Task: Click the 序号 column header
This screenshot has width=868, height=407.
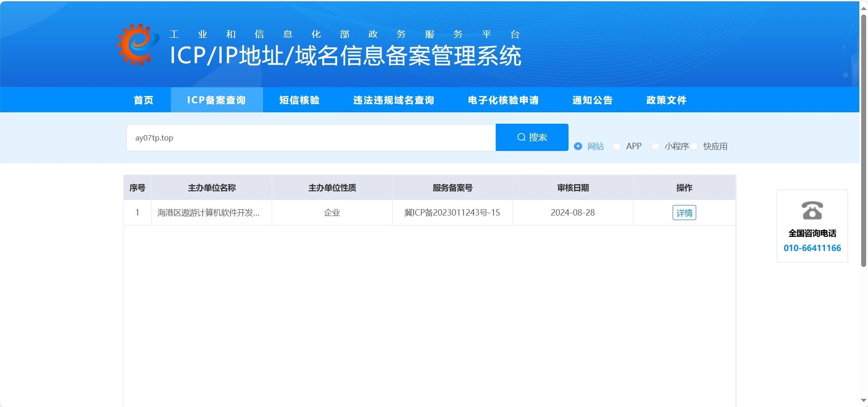Action: point(137,188)
